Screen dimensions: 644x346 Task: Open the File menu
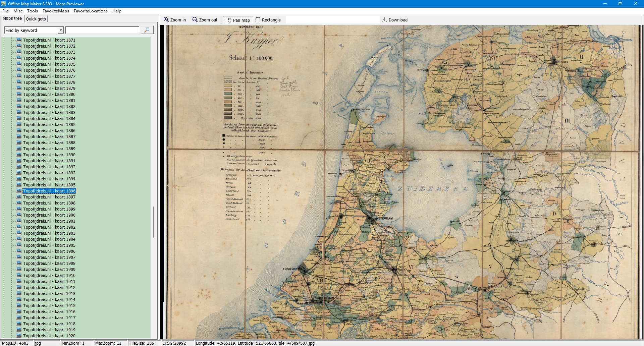[x=5, y=11]
